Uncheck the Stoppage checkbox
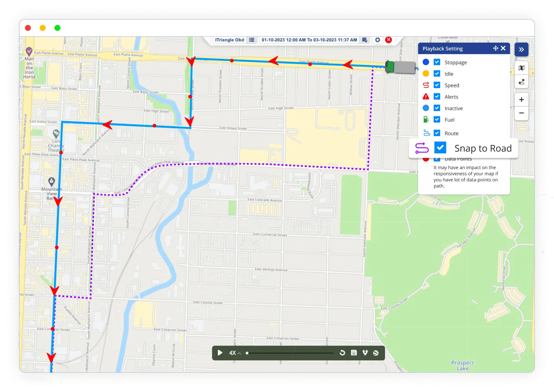 click(437, 62)
